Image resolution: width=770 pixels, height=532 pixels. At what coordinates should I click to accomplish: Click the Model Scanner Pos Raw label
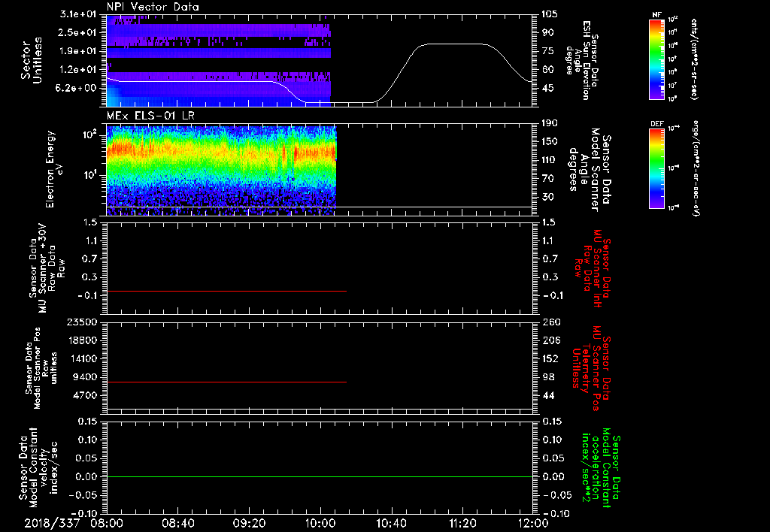(42, 368)
